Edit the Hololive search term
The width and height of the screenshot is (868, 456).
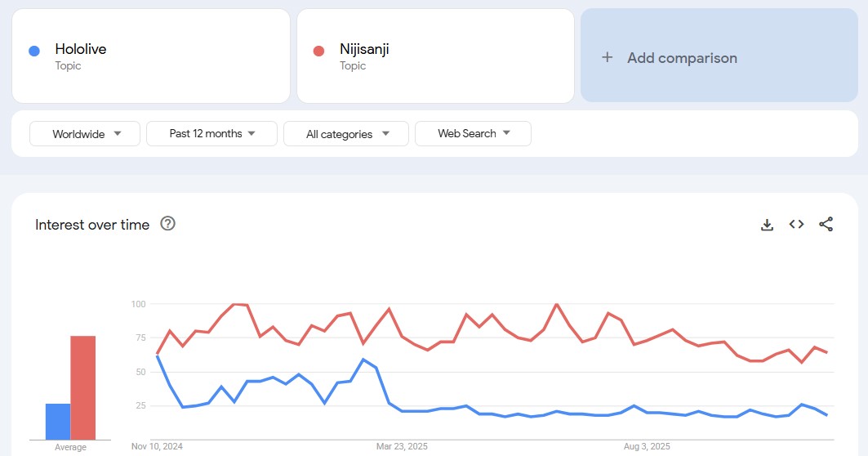coord(81,49)
